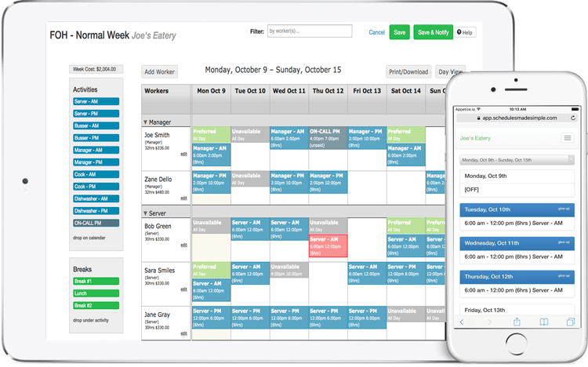Click edit link for Sara Smiles
588x367 pixels.
tap(183, 289)
